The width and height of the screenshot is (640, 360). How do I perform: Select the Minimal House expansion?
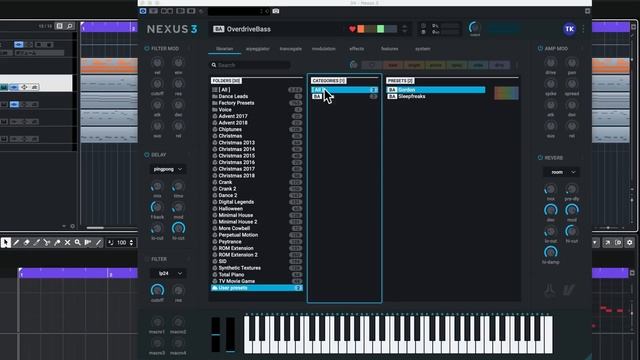point(257,215)
